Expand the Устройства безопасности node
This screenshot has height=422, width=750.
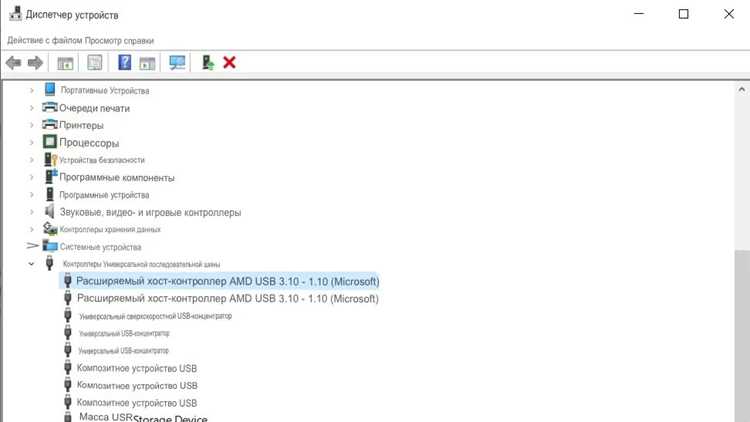(x=32, y=160)
